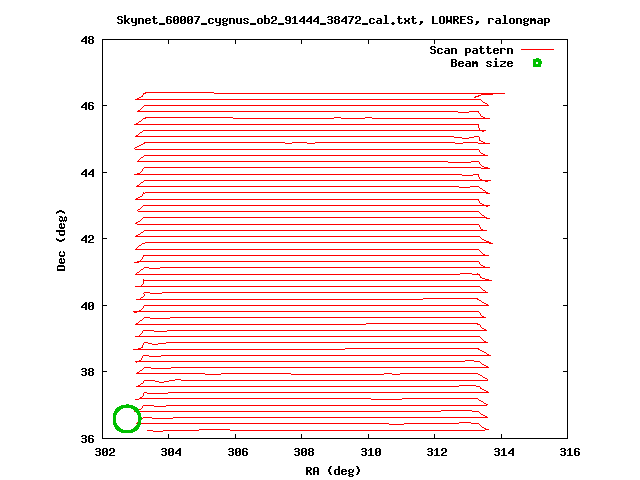Click Dec axis tick label 38
Viewport: 640px width, 480px height.
(x=88, y=372)
